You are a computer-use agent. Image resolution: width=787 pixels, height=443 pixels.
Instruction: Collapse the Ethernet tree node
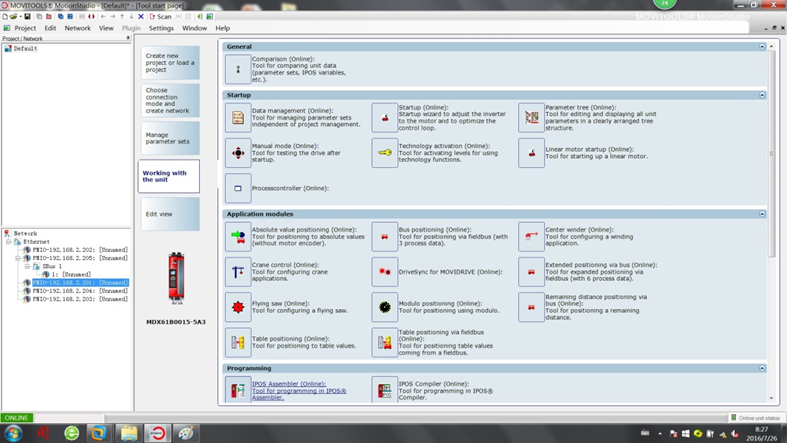(8, 241)
